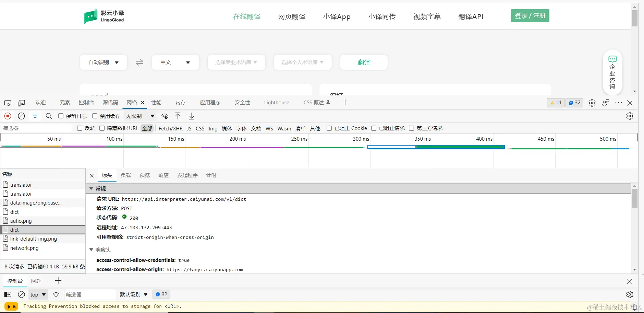Open DevTools settings gear

click(592, 103)
